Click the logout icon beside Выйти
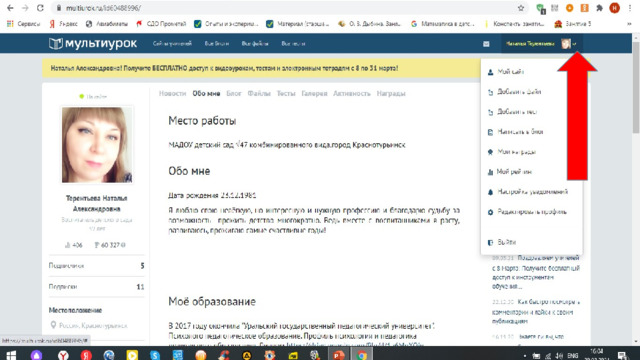 click(x=490, y=242)
